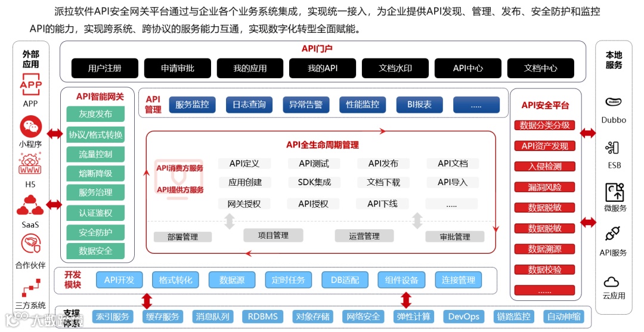This screenshot has height=332, width=644.
Task: Click 网关授权 in the lifecycle grid
Action: pyautogui.click(x=244, y=204)
